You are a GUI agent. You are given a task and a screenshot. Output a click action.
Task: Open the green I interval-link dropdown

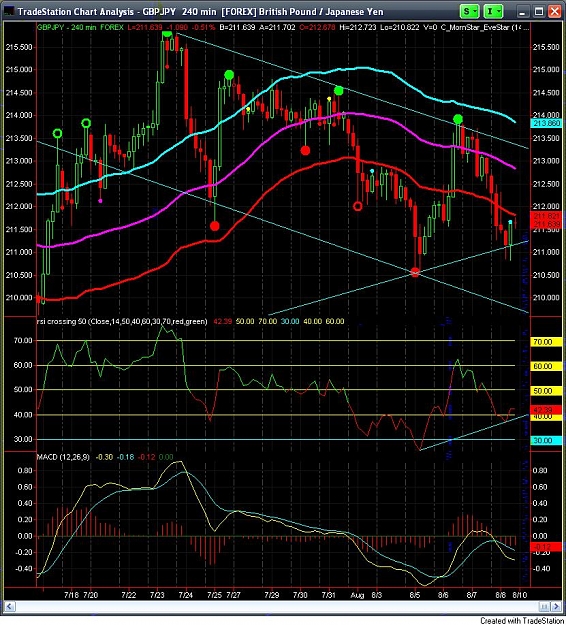point(493,11)
